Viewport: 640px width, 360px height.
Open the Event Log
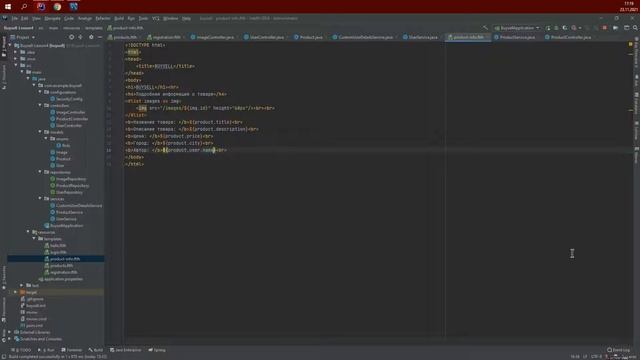click(x=618, y=350)
